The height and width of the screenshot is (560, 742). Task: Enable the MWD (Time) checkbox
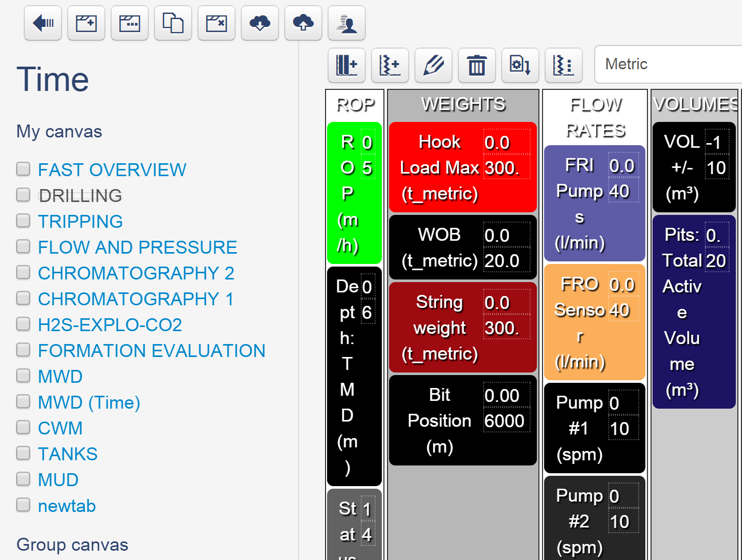[23, 401]
